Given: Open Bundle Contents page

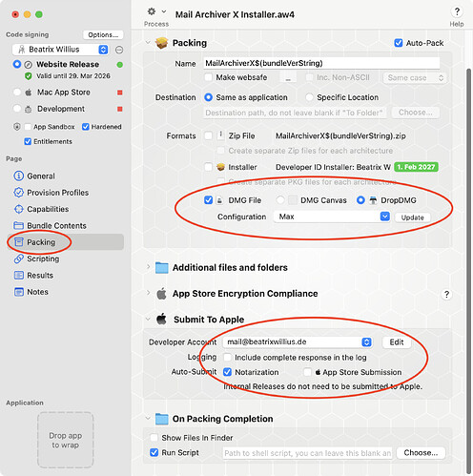Looking at the screenshot, I should (x=50, y=225).
